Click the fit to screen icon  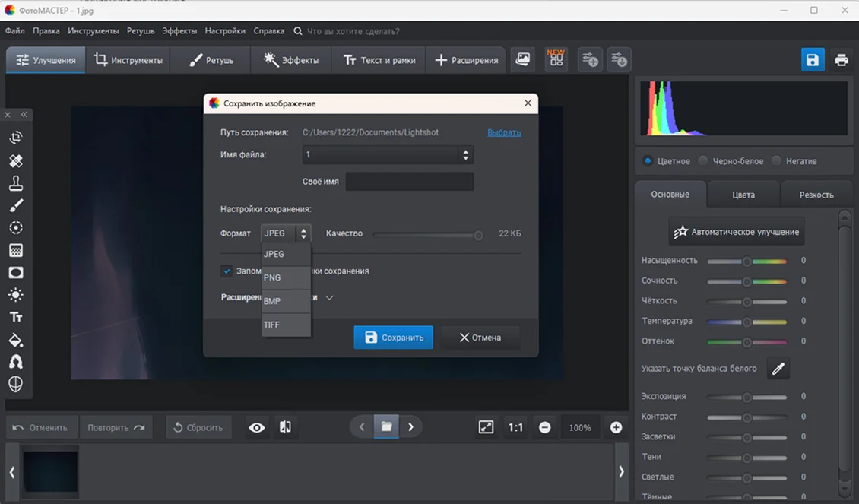coord(486,427)
